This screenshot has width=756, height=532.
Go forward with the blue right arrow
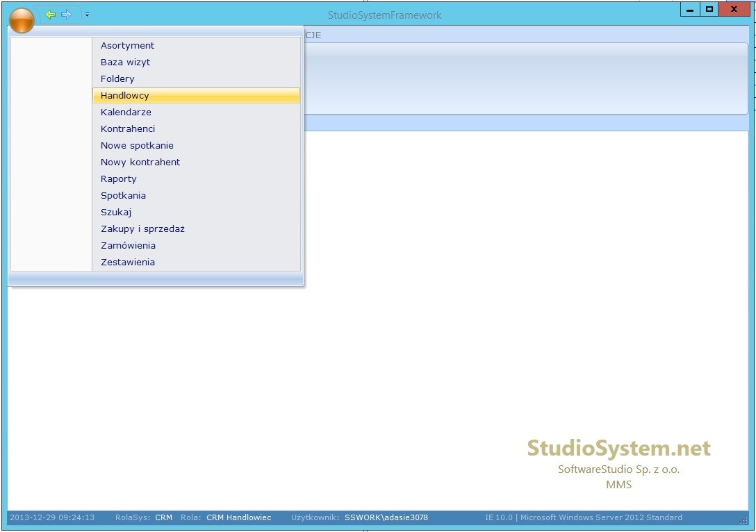(66, 15)
